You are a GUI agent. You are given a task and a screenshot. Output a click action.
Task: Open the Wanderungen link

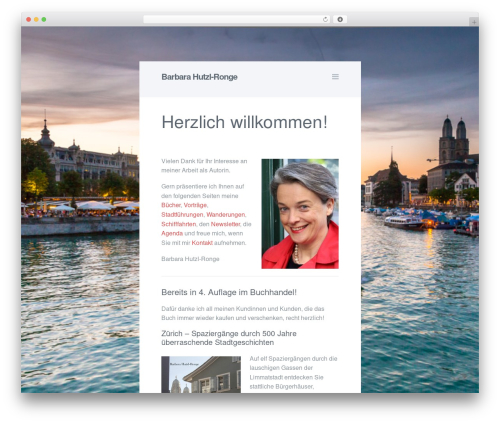[226, 214]
